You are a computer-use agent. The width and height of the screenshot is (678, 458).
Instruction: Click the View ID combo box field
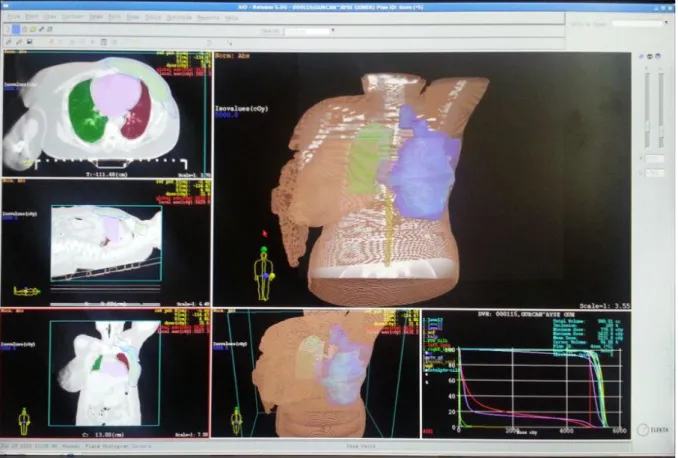coord(307,31)
